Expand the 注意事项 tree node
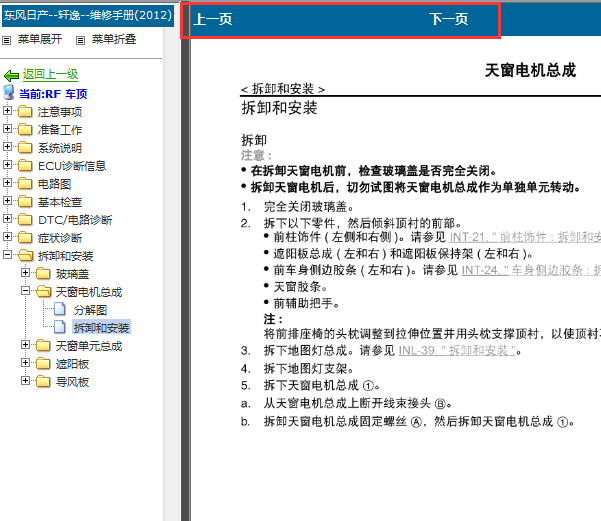The height and width of the screenshot is (521, 601). pos(7,110)
